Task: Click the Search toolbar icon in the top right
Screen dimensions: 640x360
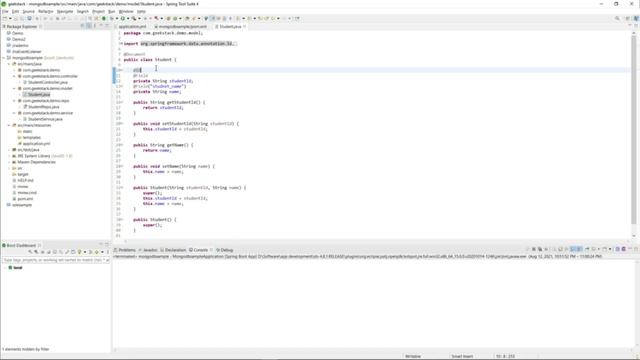Action: [617, 18]
